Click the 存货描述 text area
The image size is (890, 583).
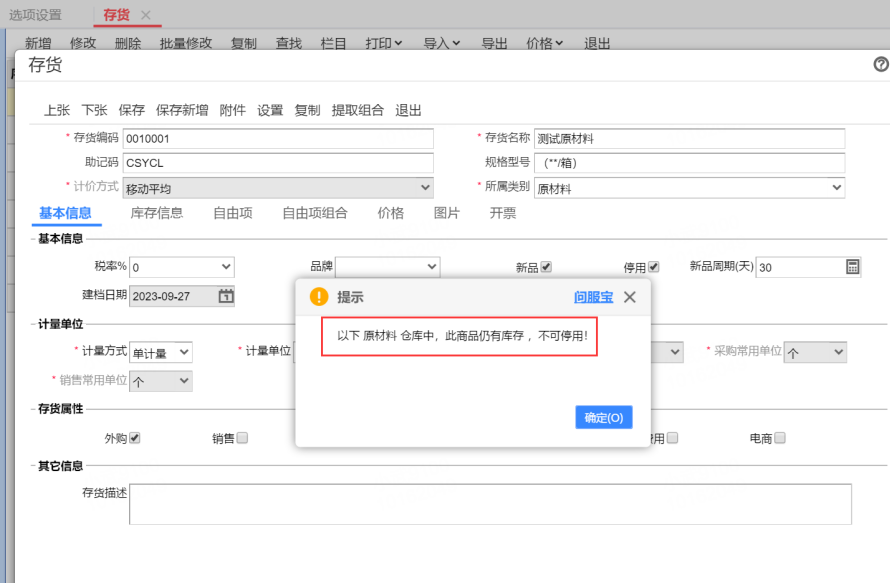tap(490, 504)
